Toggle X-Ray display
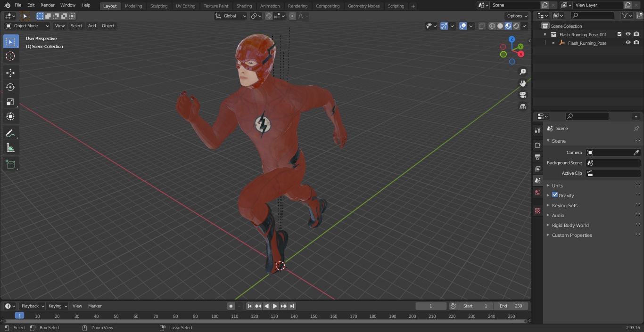The width and height of the screenshot is (644, 332). coord(481,26)
